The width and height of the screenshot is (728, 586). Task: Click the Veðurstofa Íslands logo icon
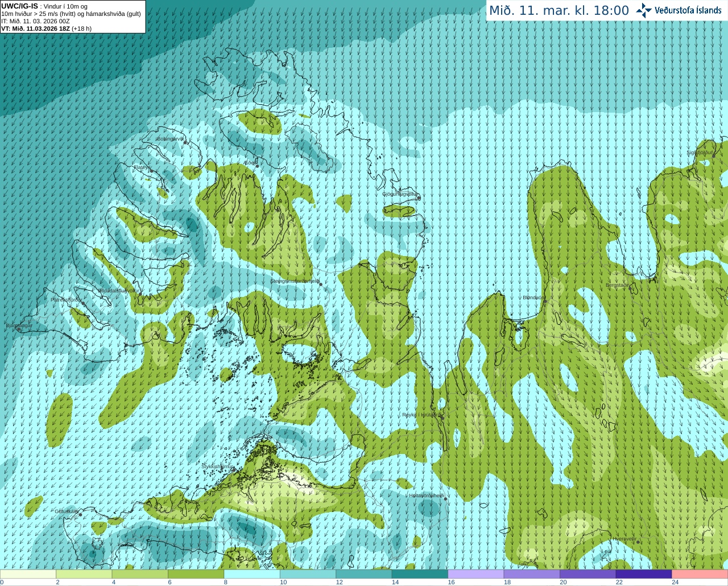point(644,10)
